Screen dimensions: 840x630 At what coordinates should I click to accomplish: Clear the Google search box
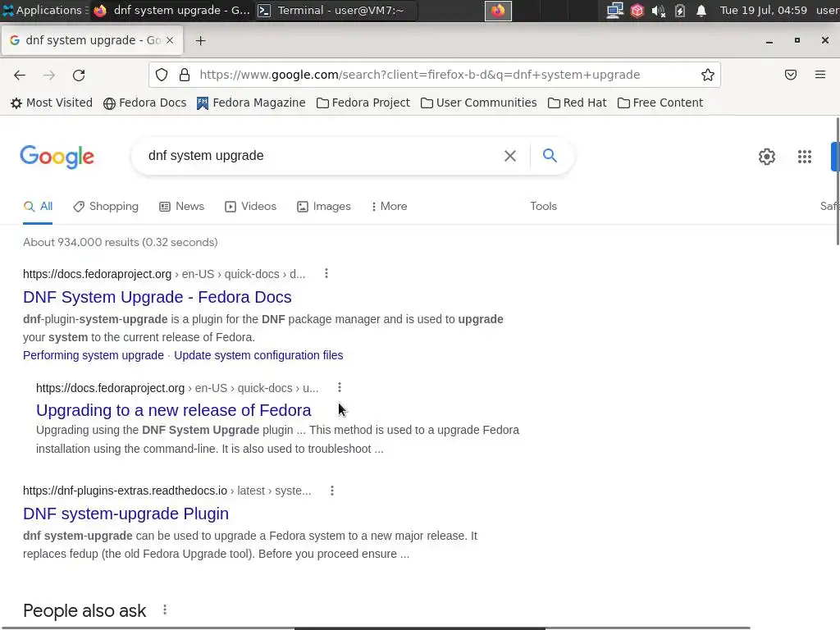point(510,156)
